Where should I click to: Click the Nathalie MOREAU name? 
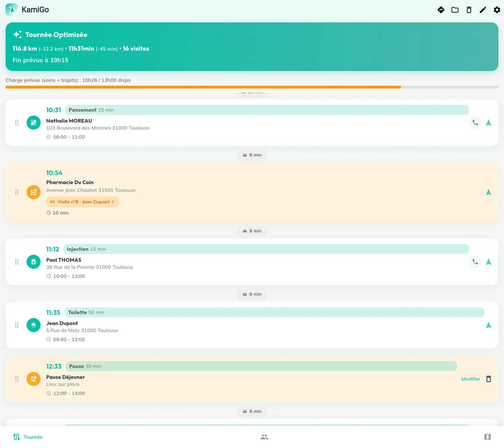point(69,121)
